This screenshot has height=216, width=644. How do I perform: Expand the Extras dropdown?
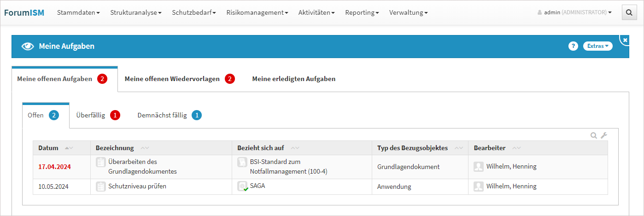click(x=597, y=46)
